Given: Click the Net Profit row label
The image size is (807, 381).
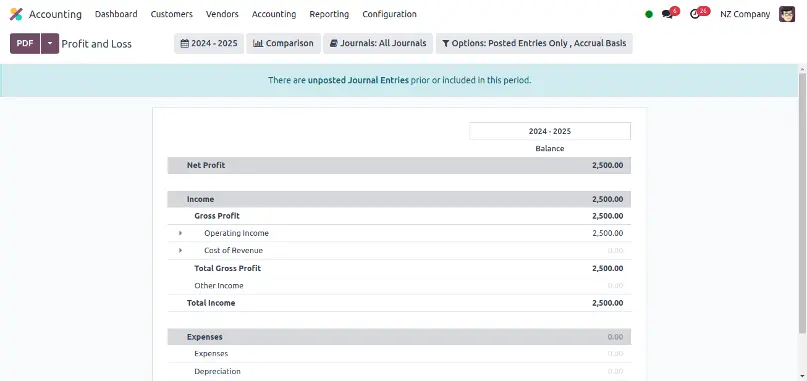Looking at the screenshot, I should click(206, 165).
